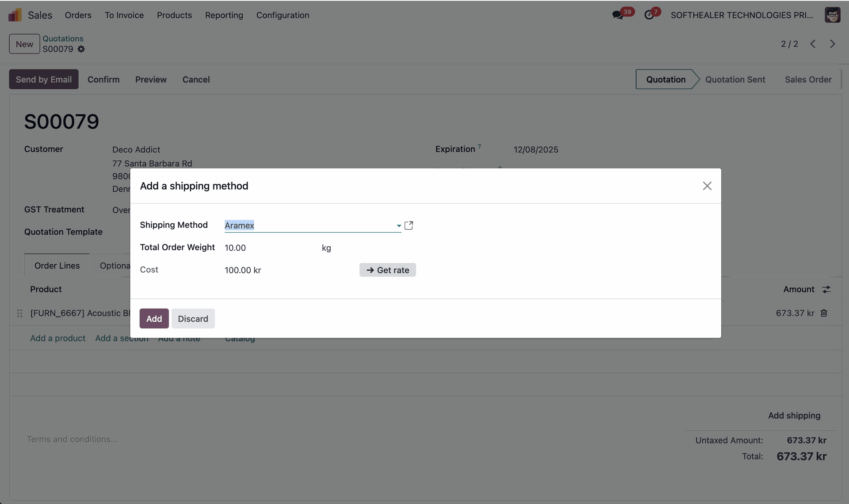This screenshot has width=849, height=504.
Task: Open the gear actions menu beside S00079
Action: click(81, 49)
